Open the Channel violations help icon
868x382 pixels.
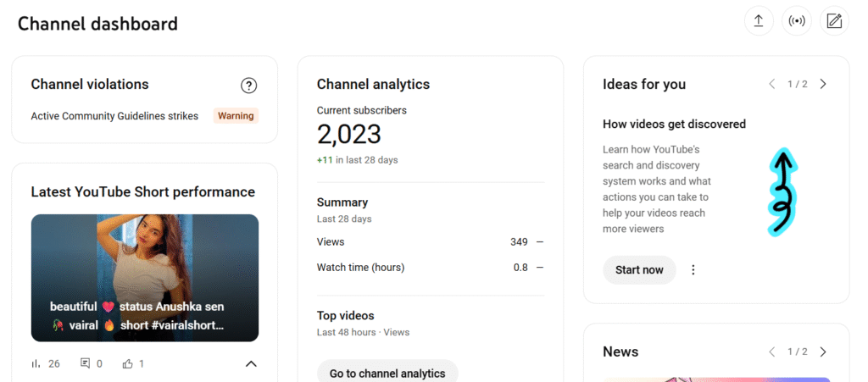[248, 86]
